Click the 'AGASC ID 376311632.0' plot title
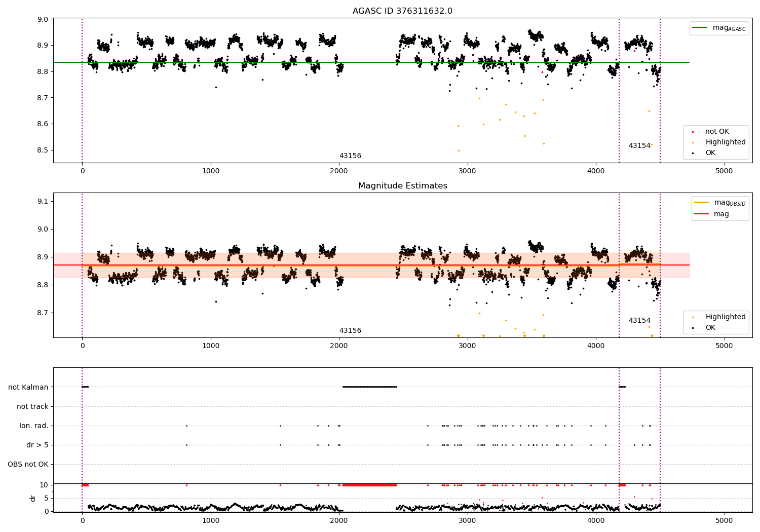The image size is (760, 532). 403,11
